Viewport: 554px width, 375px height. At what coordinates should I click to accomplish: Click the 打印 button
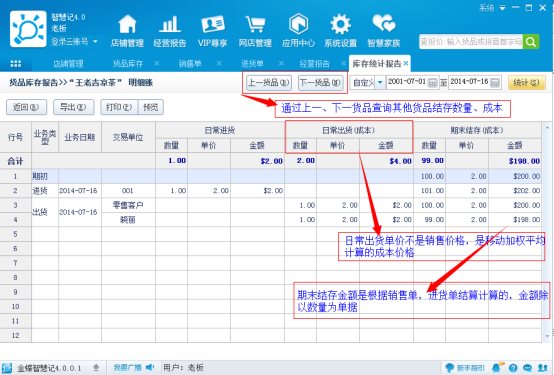click(x=119, y=107)
